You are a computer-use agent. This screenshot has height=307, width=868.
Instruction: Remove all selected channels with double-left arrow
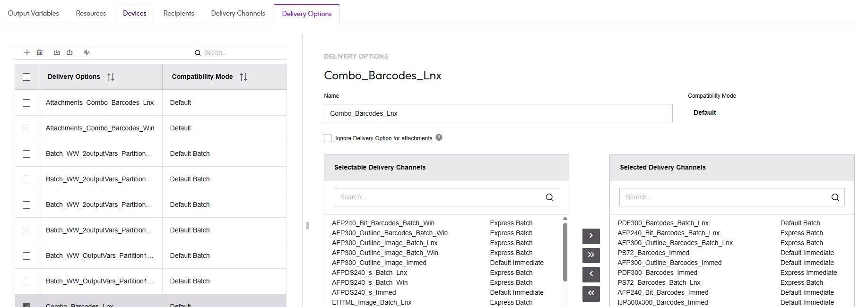(591, 293)
